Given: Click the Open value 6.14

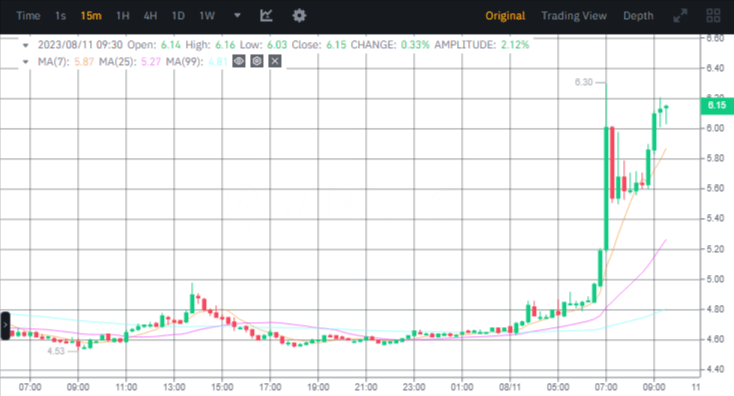Looking at the screenshot, I should tap(171, 45).
